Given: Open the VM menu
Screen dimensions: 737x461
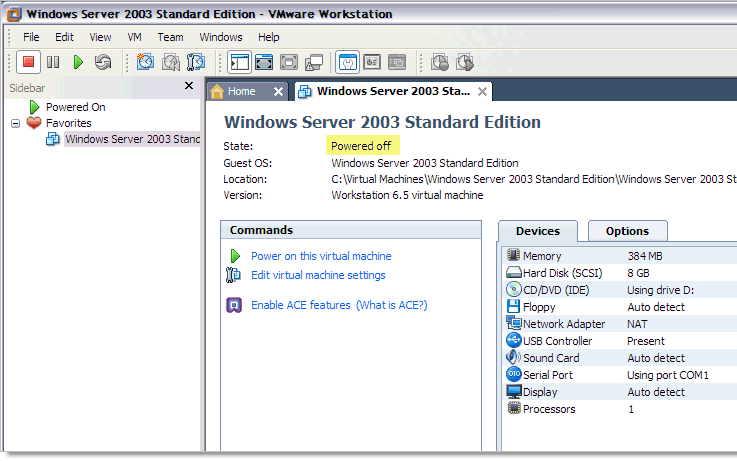Looking at the screenshot, I should pos(134,37).
